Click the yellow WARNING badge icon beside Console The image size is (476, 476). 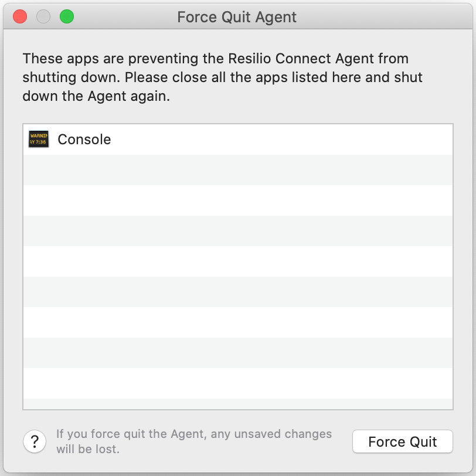tap(38, 140)
